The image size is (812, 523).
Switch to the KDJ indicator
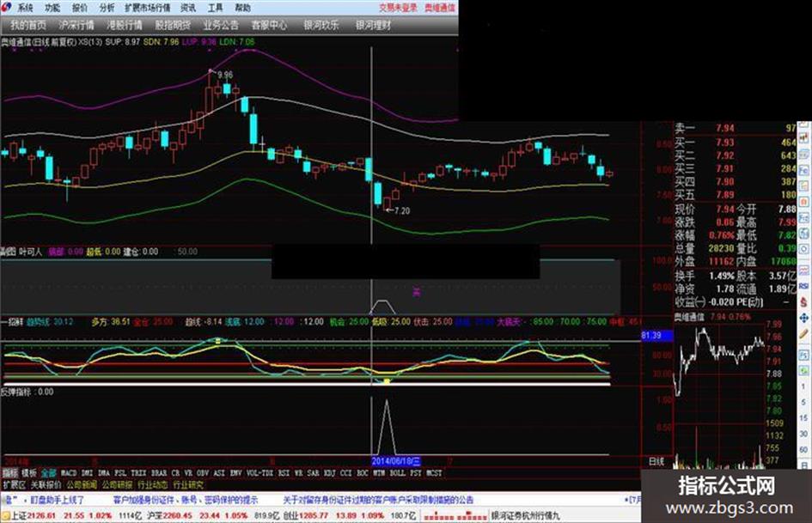[329, 473]
